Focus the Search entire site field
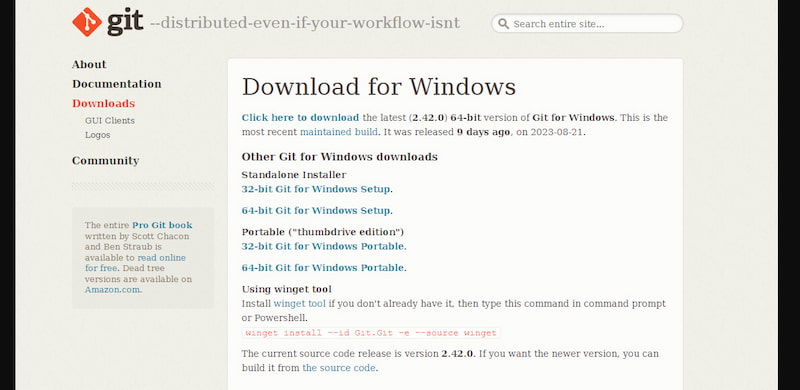Image resolution: width=800 pixels, height=390 pixels. point(587,23)
